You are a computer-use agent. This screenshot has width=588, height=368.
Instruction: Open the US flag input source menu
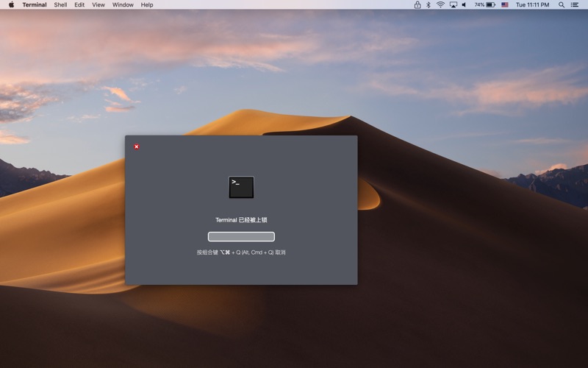click(x=505, y=5)
